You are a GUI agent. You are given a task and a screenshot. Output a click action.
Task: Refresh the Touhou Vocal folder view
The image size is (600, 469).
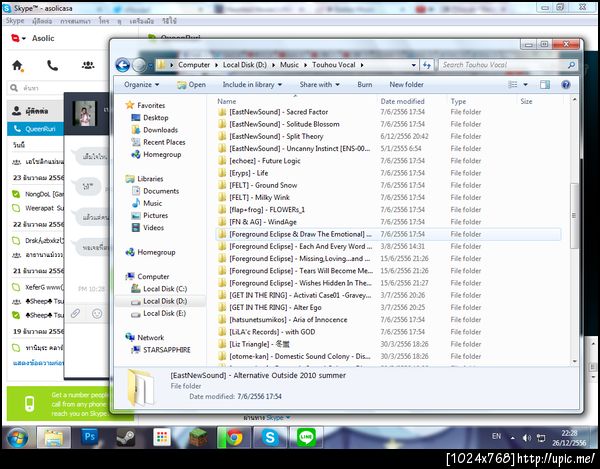427,65
